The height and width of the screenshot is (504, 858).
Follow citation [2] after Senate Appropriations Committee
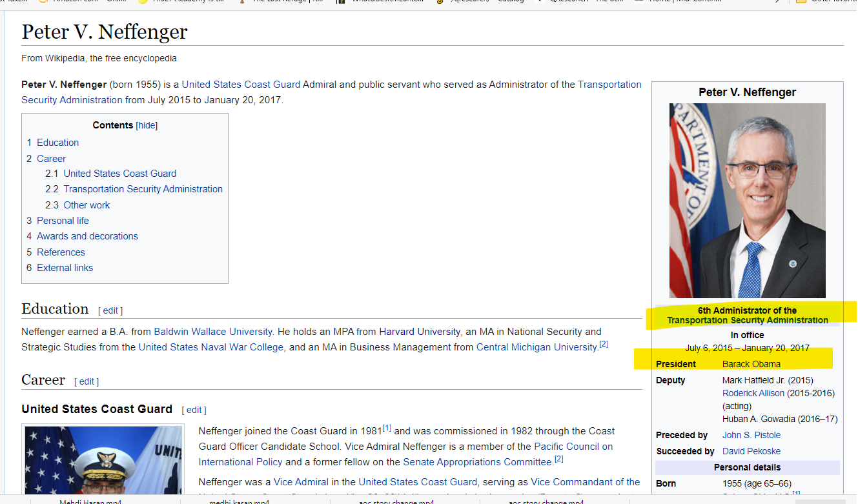click(x=558, y=459)
